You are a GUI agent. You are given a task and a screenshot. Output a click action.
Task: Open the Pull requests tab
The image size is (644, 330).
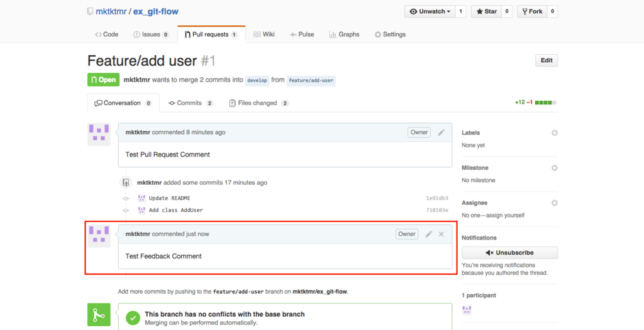click(211, 35)
